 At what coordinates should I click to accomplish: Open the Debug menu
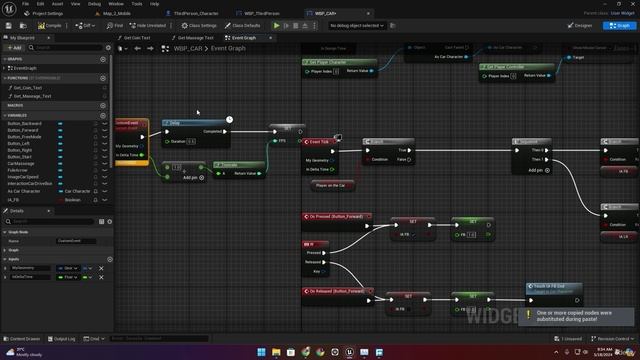tap(94, 4)
